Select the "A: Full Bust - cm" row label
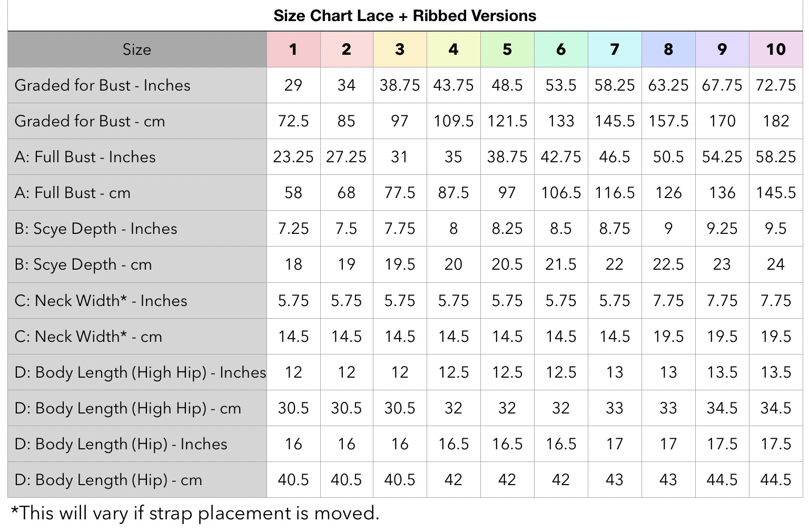Screen dimensions: 809x532 pos(73,193)
